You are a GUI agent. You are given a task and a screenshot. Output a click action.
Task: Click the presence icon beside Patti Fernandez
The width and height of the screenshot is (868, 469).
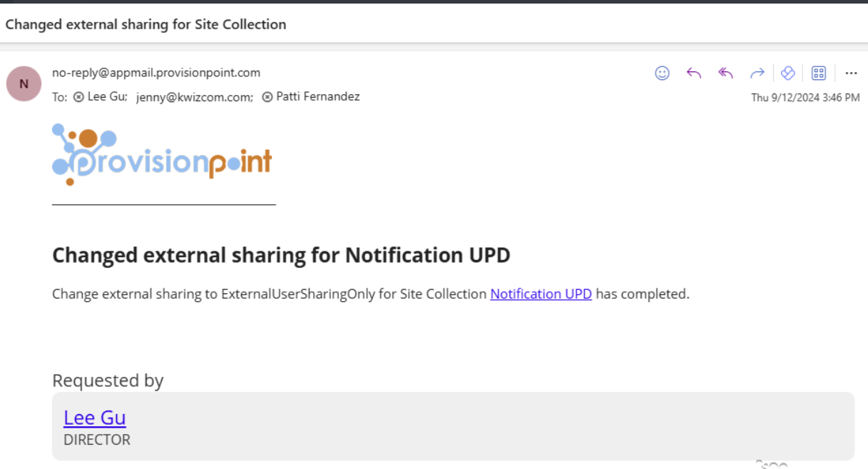pyautogui.click(x=267, y=97)
